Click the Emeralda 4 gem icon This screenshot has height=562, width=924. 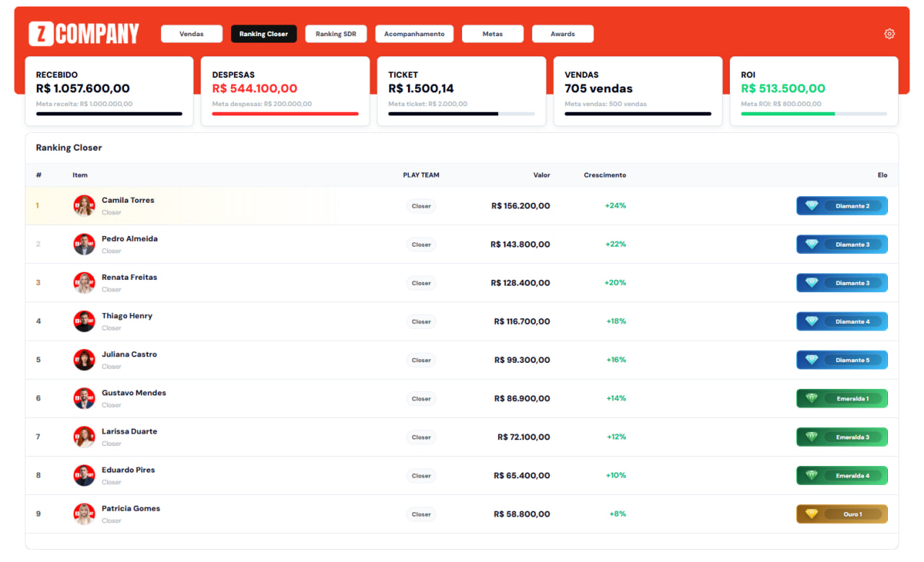pos(811,475)
